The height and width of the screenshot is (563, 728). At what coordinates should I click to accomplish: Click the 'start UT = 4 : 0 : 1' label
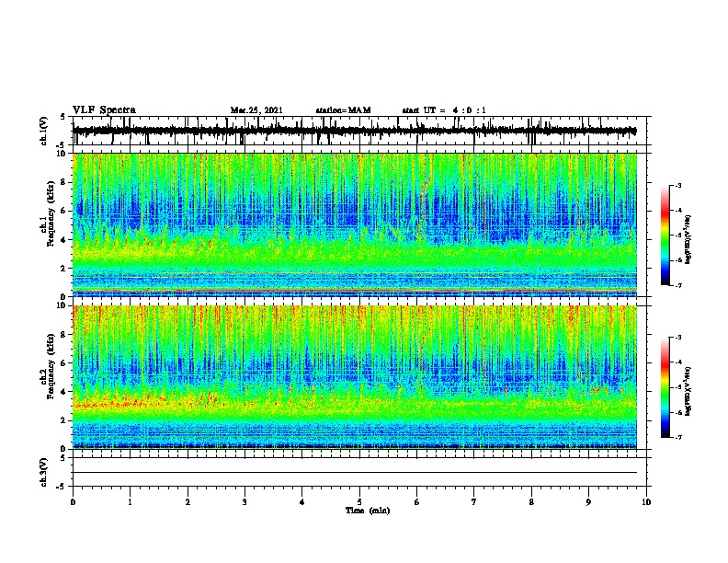point(444,110)
